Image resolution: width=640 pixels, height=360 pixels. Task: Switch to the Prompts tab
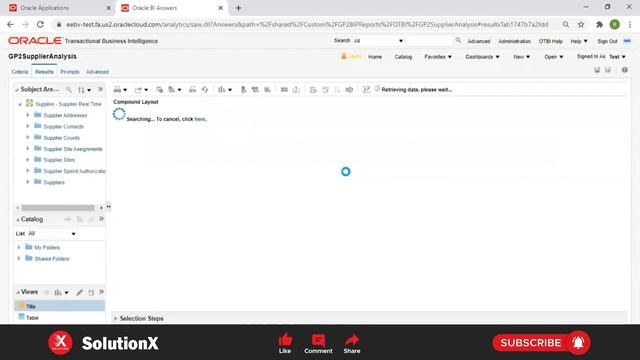click(70, 72)
